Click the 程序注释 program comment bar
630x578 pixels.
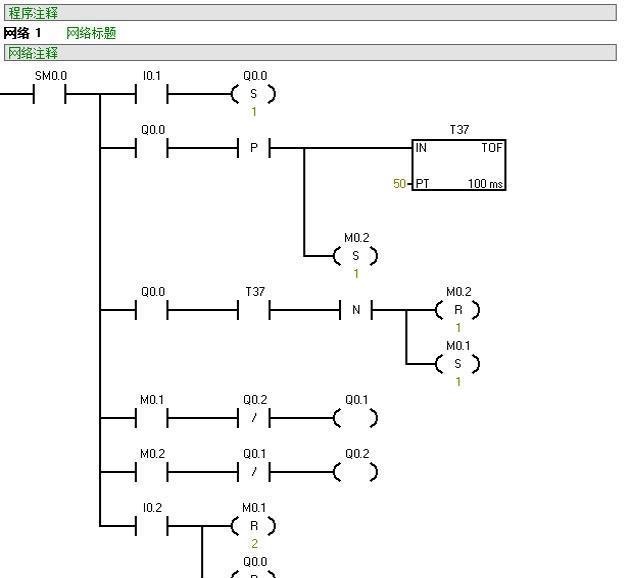310,13
